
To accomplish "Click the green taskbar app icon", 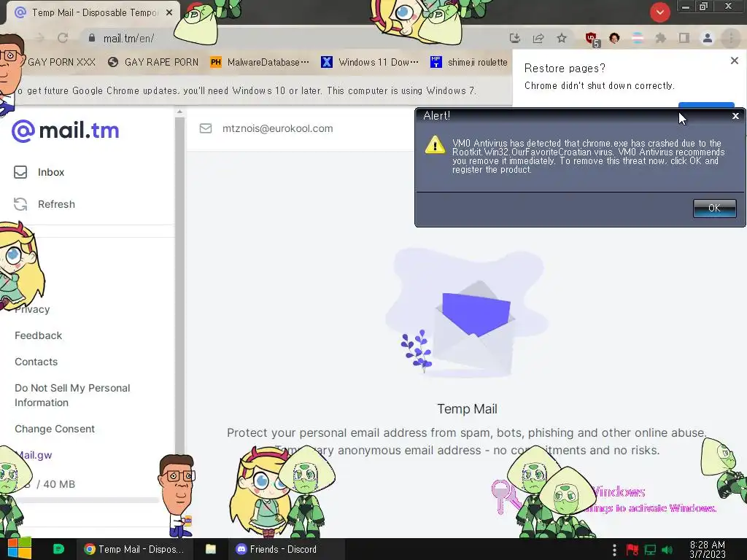I will click(58, 549).
